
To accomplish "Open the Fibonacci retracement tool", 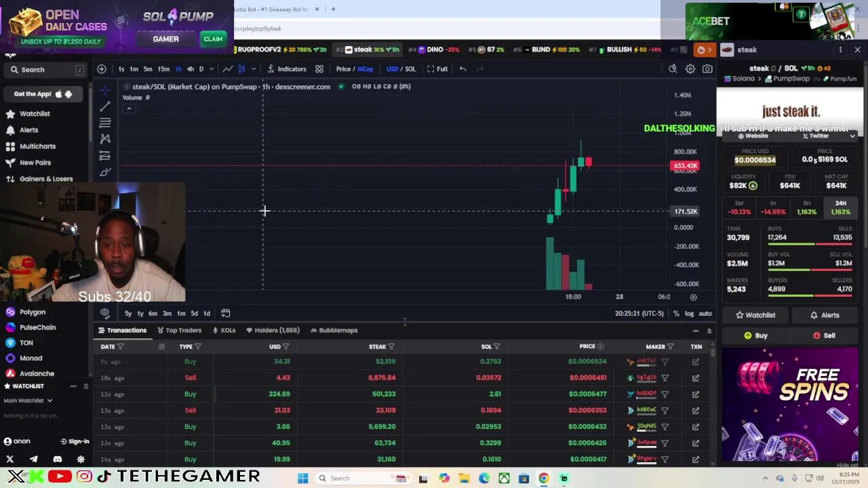I will point(105,123).
